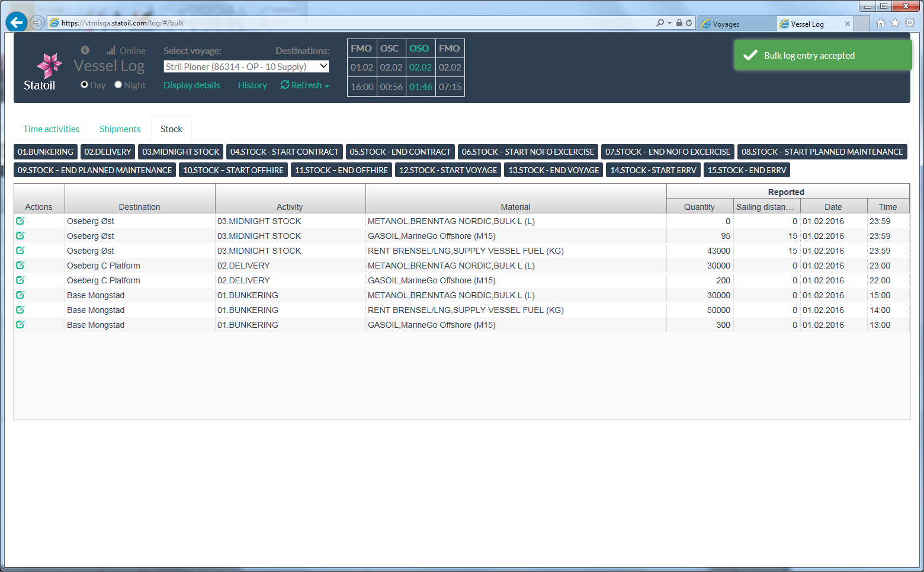Switch to Shipments tab
924x572 pixels.
click(x=120, y=129)
